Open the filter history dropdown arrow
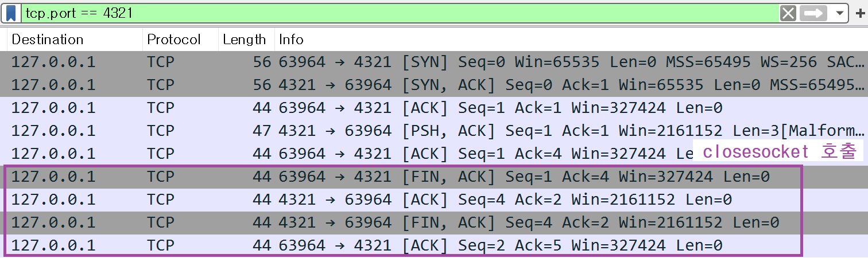 click(840, 13)
